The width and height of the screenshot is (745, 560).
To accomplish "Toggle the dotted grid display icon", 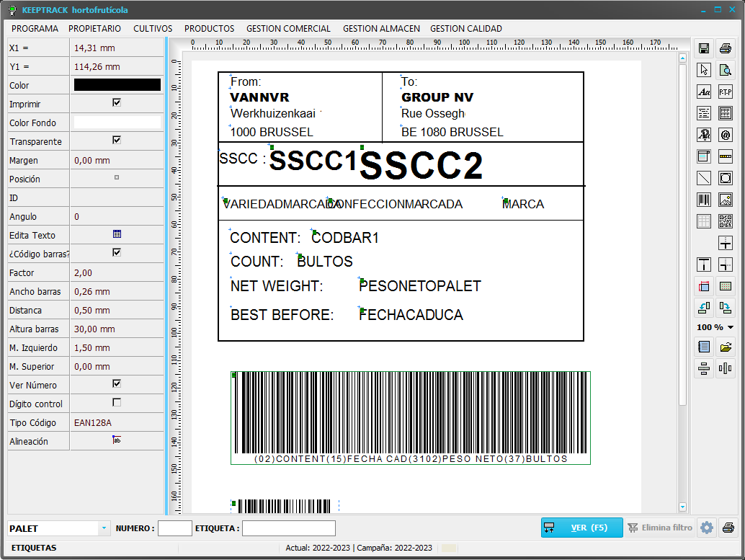I will [725, 286].
